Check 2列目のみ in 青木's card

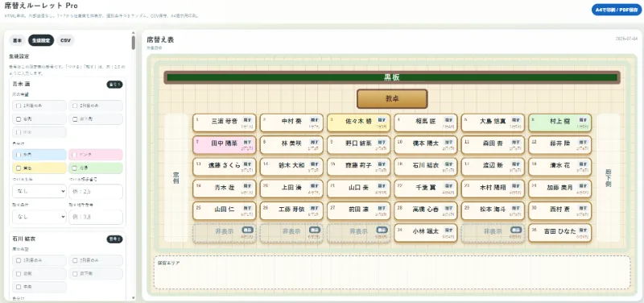pos(75,106)
